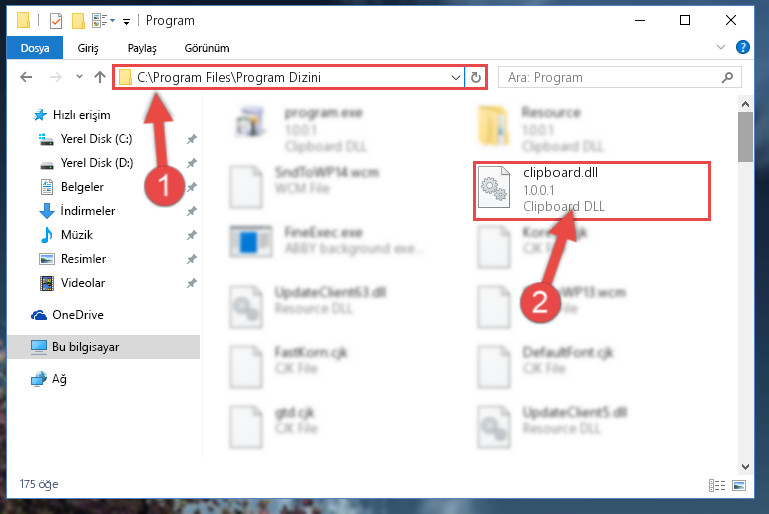Unpin Yerel Disk (C:) from quick access

(192, 139)
